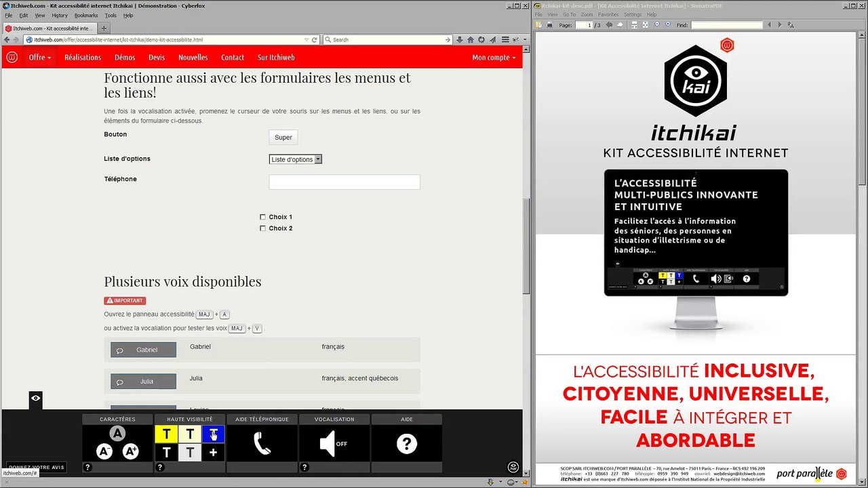Click the round Kai eye logo in the accessibility bar
The height and width of the screenshot is (488, 868).
point(513,467)
